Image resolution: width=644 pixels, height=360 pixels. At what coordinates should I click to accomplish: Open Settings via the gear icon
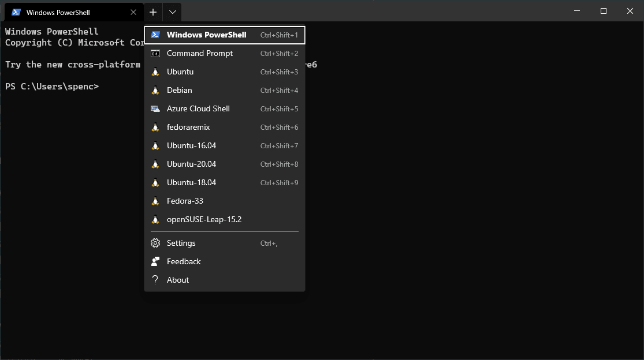point(155,243)
